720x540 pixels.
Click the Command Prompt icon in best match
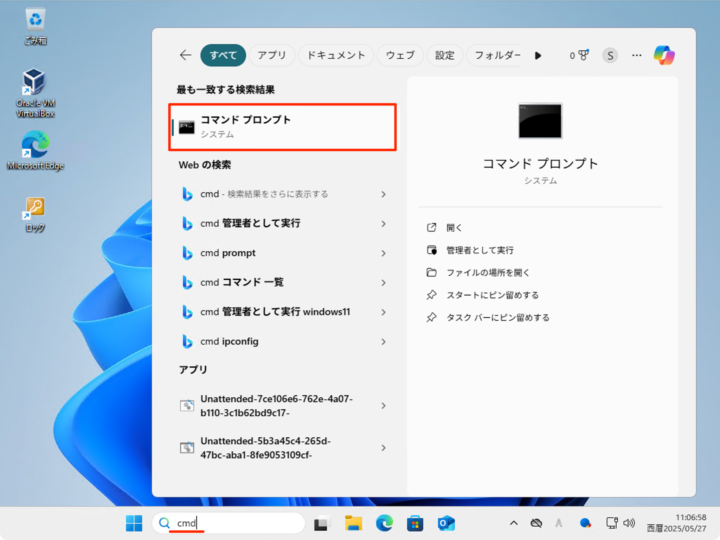[x=186, y=127]
